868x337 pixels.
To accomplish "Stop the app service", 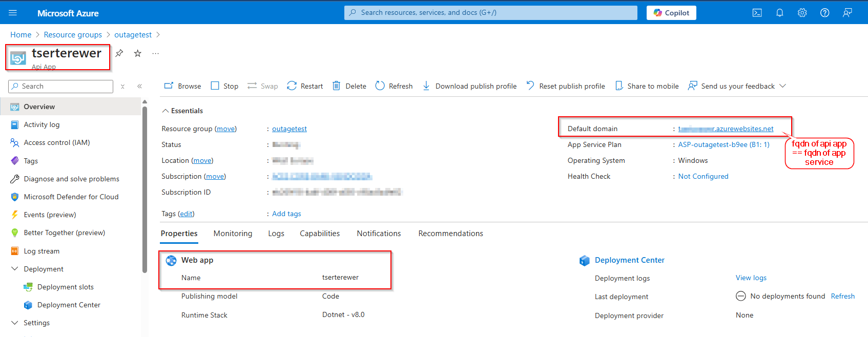I will point(224,86).
